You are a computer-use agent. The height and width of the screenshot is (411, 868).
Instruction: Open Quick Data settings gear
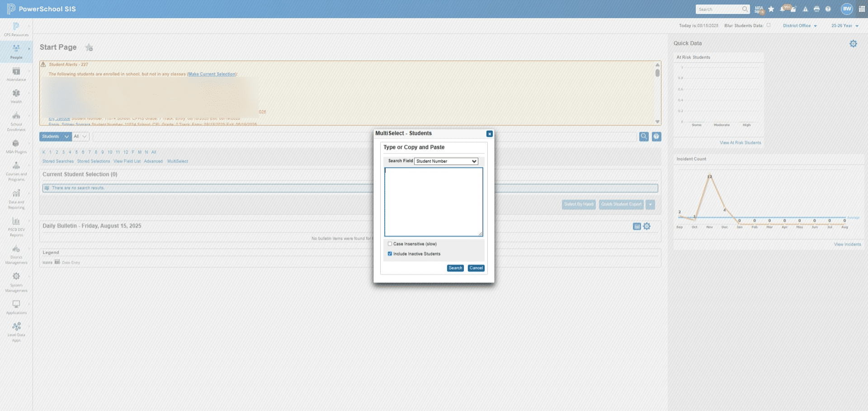pyautogui.click(x=853, y=44)
